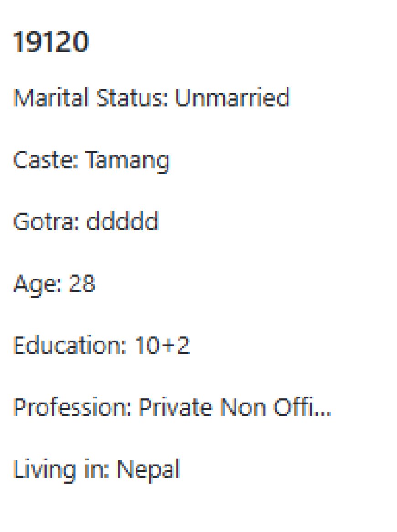The image size is (397, 532).
Task: Select the age value 28
Action: tap(82, 284)
